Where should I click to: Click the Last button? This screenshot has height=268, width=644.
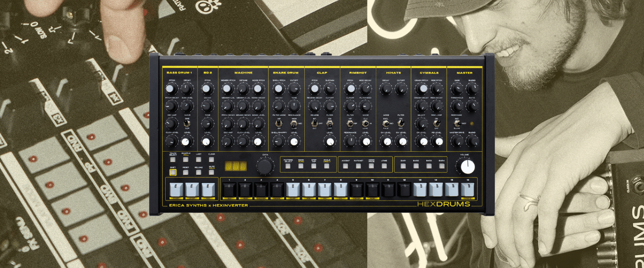[198, 160]
